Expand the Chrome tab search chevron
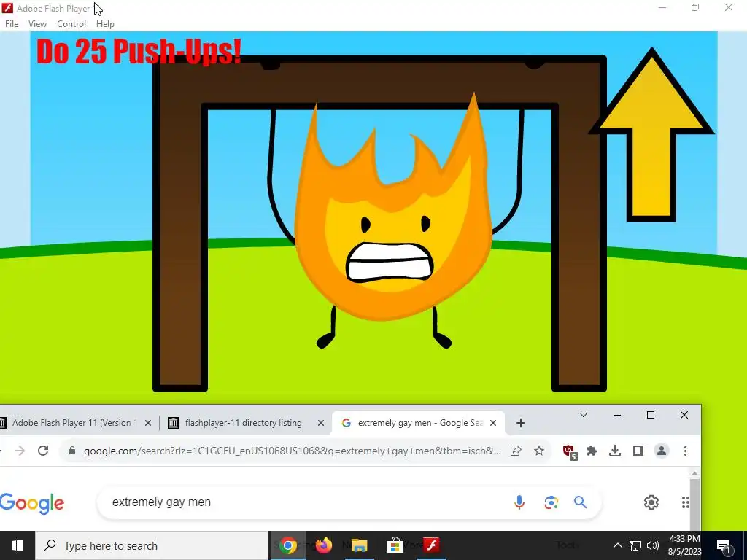Viewport: 747px width, 560px height. click(583, 415)
